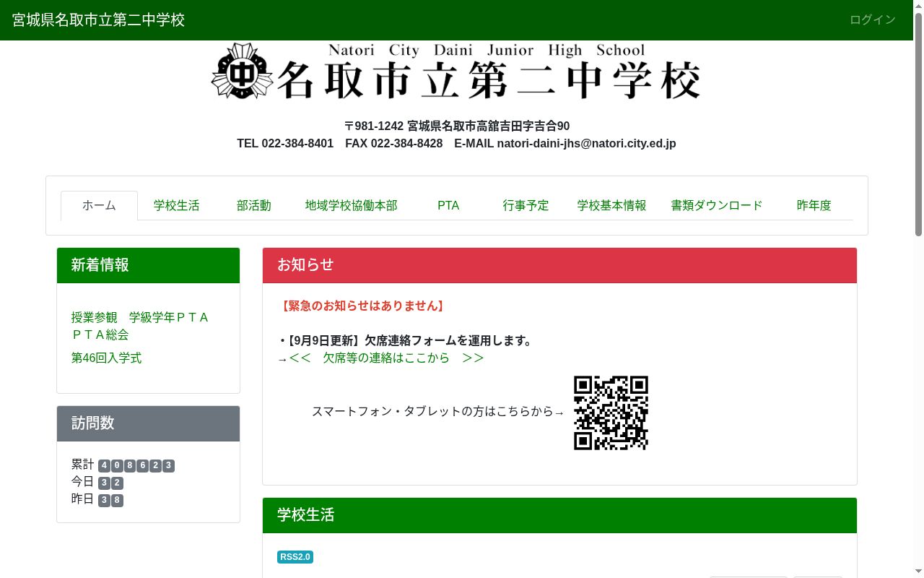Go to the PTA tab
Screen dimensions: 924x578
coord(448,205)
